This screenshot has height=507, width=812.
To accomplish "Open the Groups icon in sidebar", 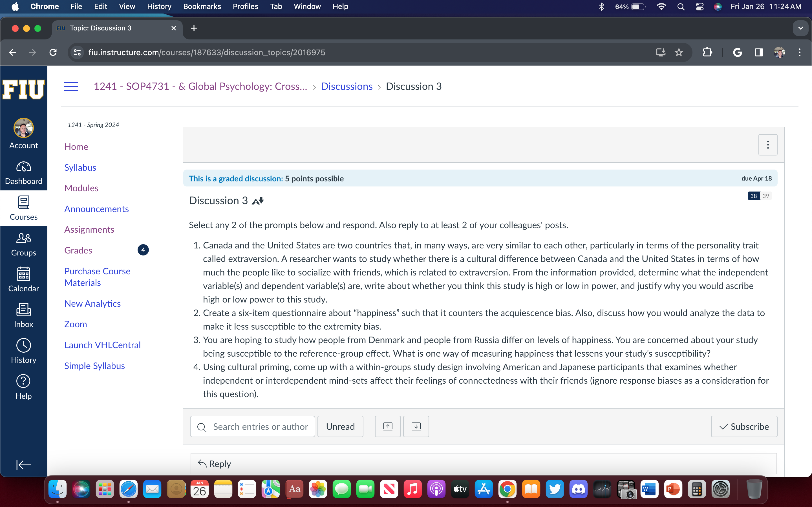I will coord(23,244).
